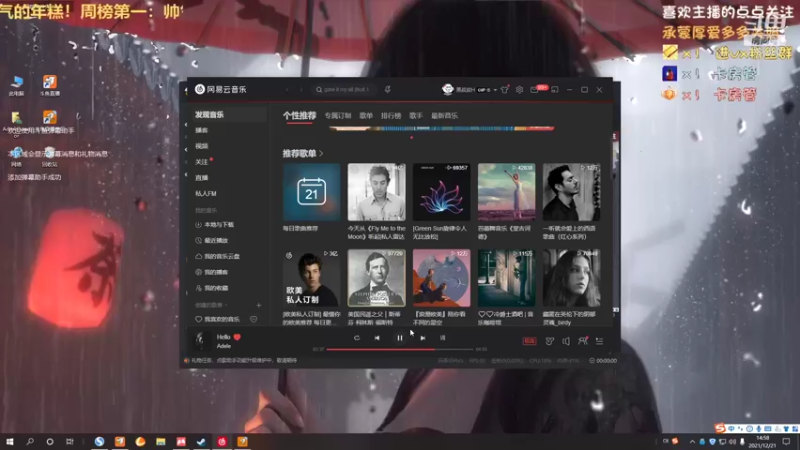This screenshot has height=450, width=800.
Task: Open the listen together icon
Action: tap(583, 341)
